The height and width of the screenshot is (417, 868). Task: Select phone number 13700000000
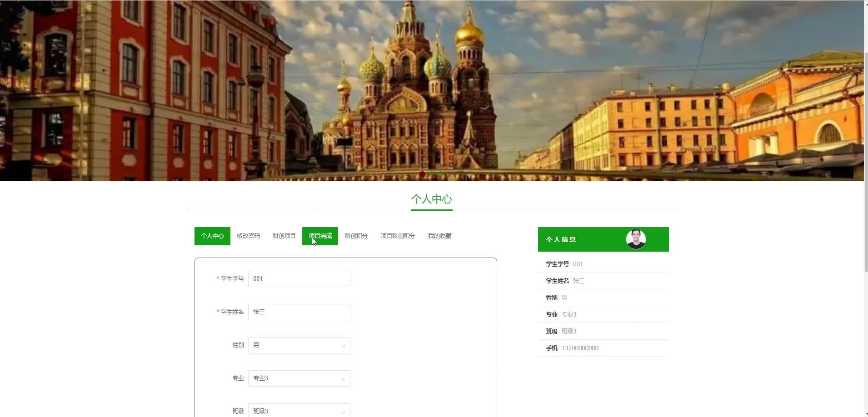(580, 348)
